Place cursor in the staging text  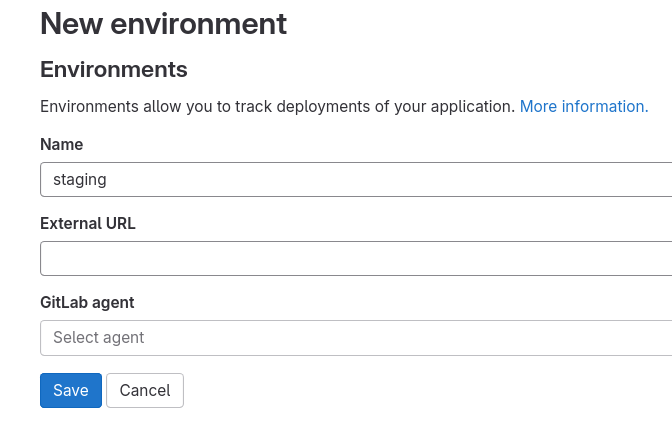pos(80,180)
